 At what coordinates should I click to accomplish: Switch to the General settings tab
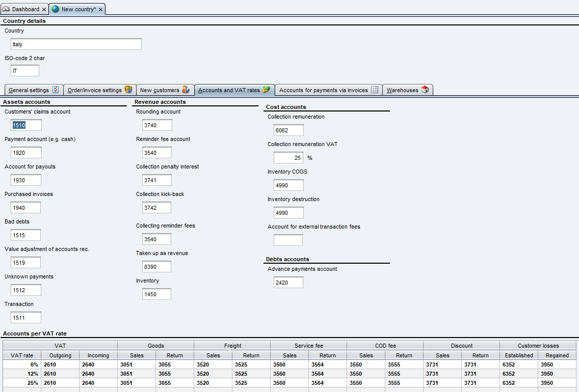[x=29, y=90]
